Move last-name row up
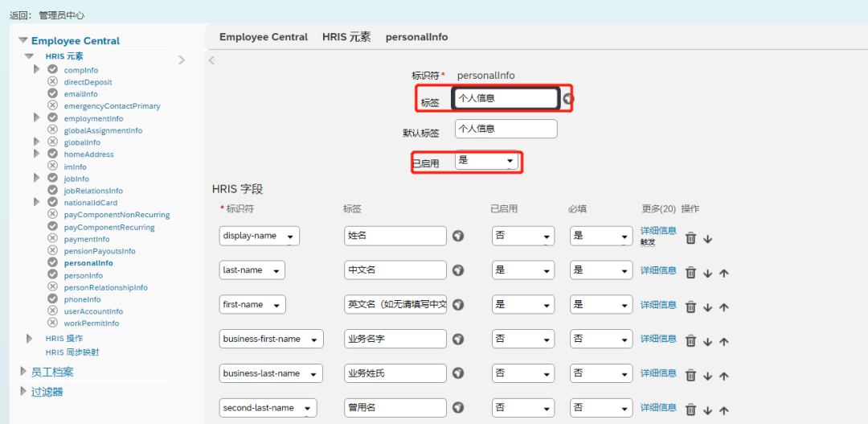868x424 pixels. point(723,274)
